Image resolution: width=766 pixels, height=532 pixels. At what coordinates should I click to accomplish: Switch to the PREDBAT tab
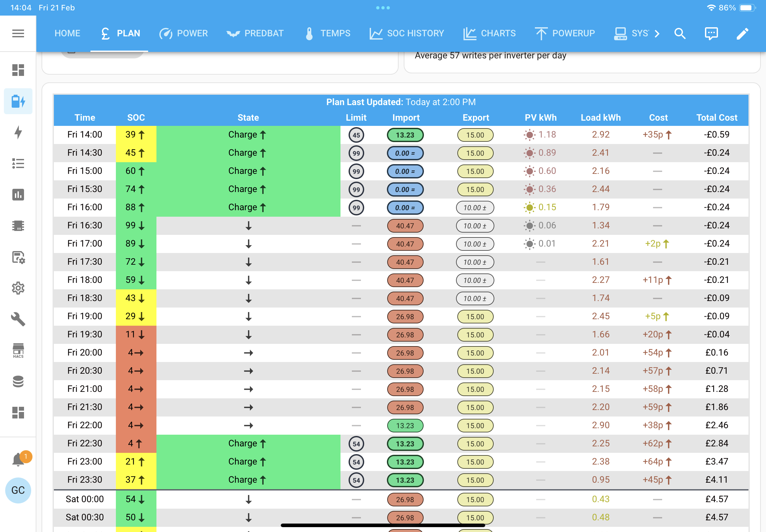255,33
